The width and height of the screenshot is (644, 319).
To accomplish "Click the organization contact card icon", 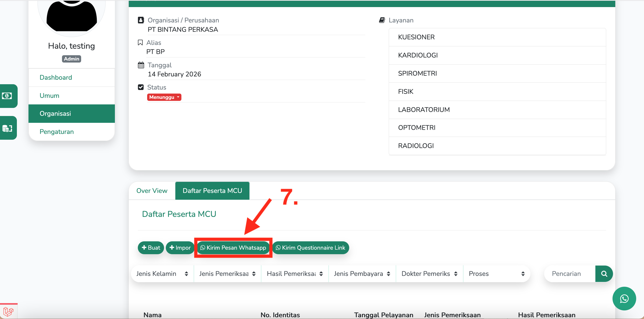I will tap(141, 20).
